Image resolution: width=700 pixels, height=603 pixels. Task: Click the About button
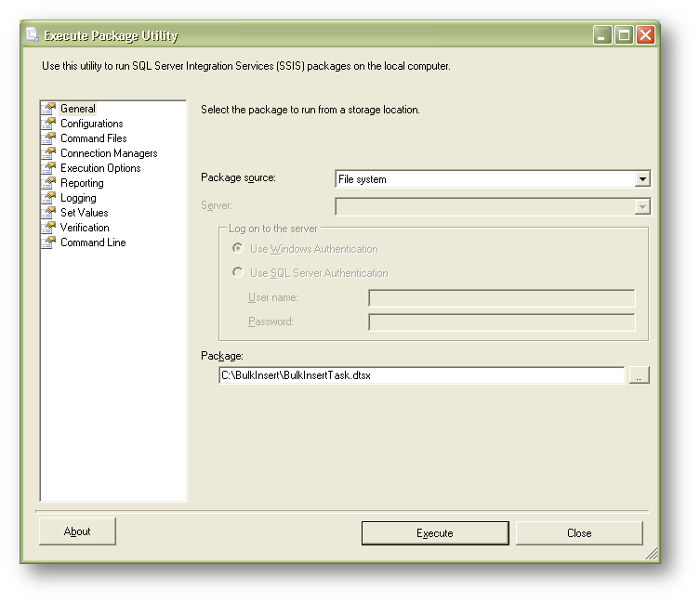click(77, 531)
